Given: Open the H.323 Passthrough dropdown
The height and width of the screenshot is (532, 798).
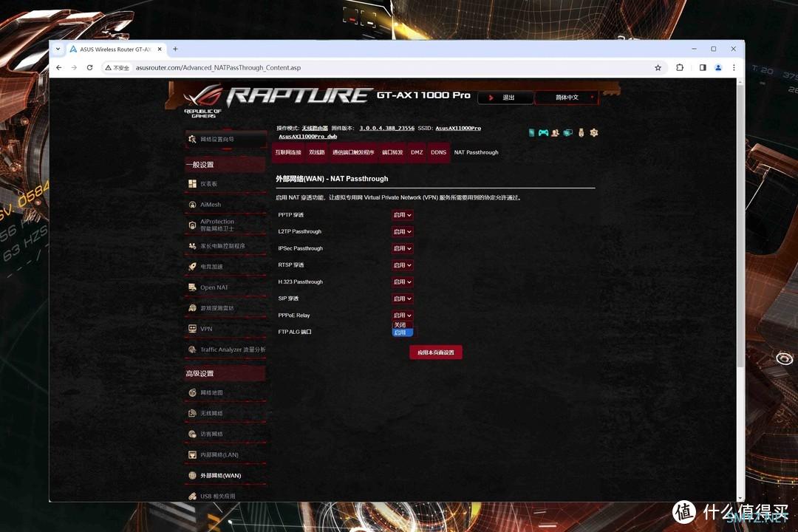Looking at the screenshot, I should pos(402,282).
